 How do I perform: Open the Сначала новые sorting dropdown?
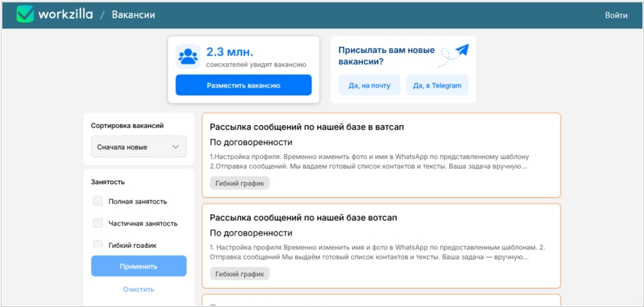tap(138, 147)
